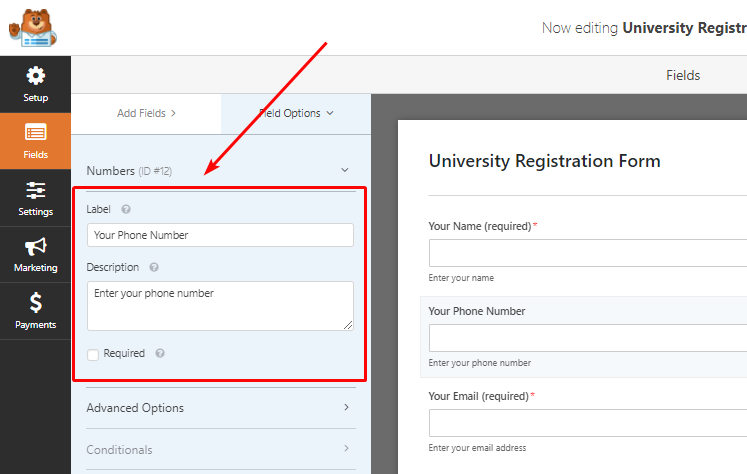
Task: Expand the Conditionals section
Action: point(219,450)
